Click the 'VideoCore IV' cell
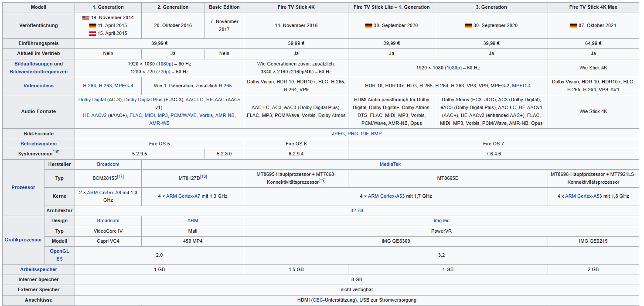This screenshot has height=306, width=644. pos(108,231)
